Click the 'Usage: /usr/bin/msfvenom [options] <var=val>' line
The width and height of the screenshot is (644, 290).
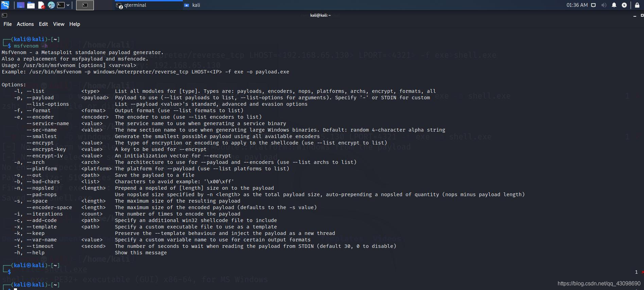click(69, 65)
